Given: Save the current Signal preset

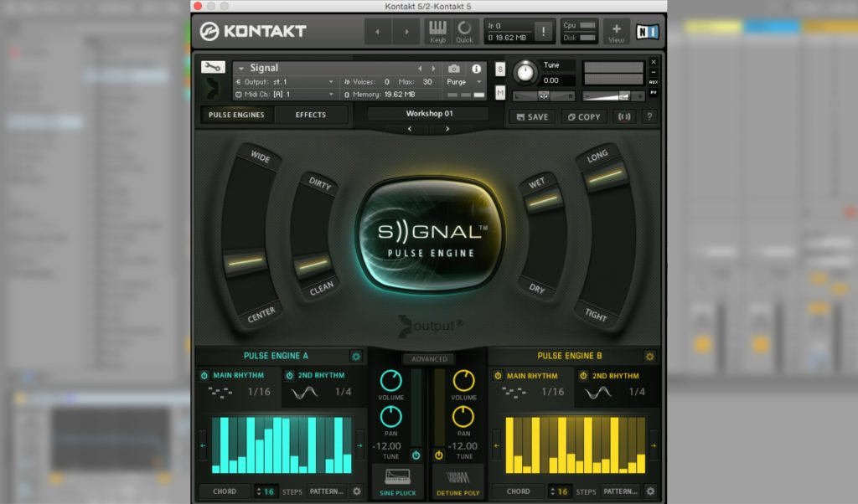Looking at the screenshot, I should click(x=531, y=116).
